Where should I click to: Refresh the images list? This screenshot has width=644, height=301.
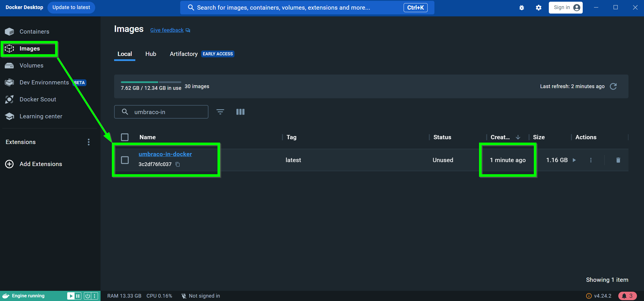pos(613,86)
